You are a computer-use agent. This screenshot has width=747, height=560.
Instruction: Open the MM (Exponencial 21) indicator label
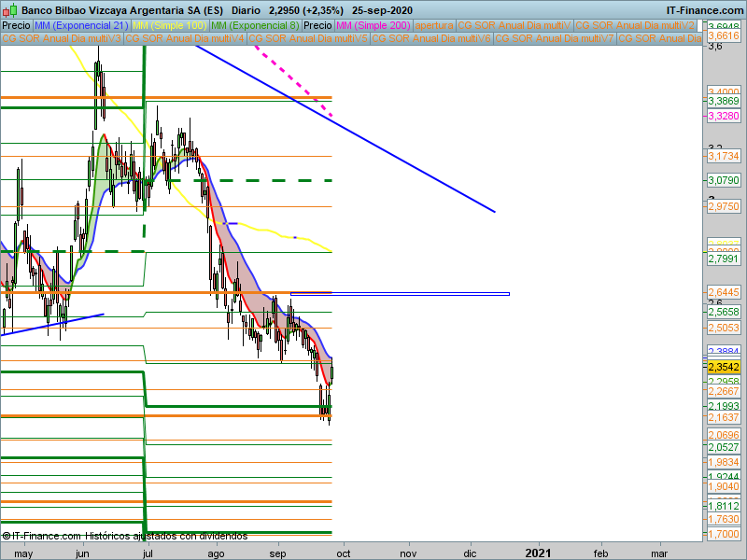pyautogui.click(x=81, y=25)
